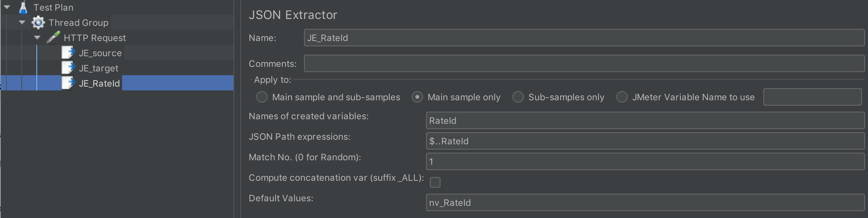Screen dimensions: 868x218
Task: Focus the JSON Path expressions field
Action: pyautogui.click(x=644, y=141)
